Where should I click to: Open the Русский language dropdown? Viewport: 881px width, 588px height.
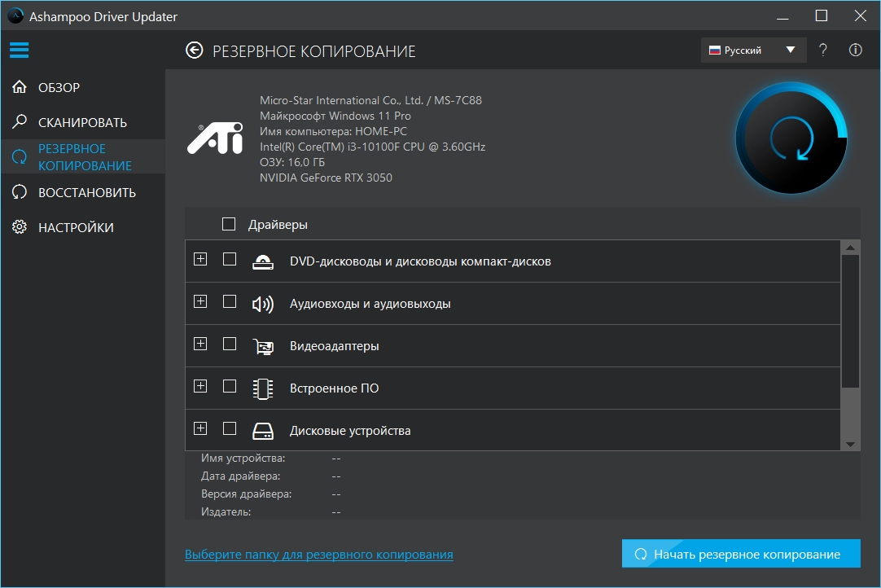tap(752, 50)
